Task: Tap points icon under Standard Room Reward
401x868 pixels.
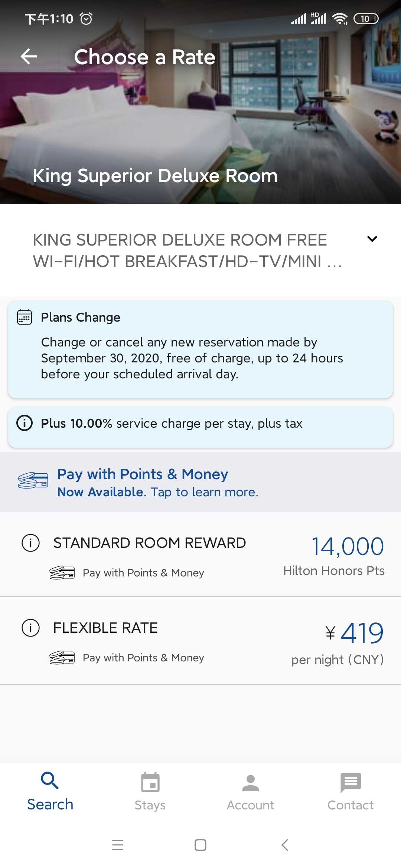Action: point(62,573)
